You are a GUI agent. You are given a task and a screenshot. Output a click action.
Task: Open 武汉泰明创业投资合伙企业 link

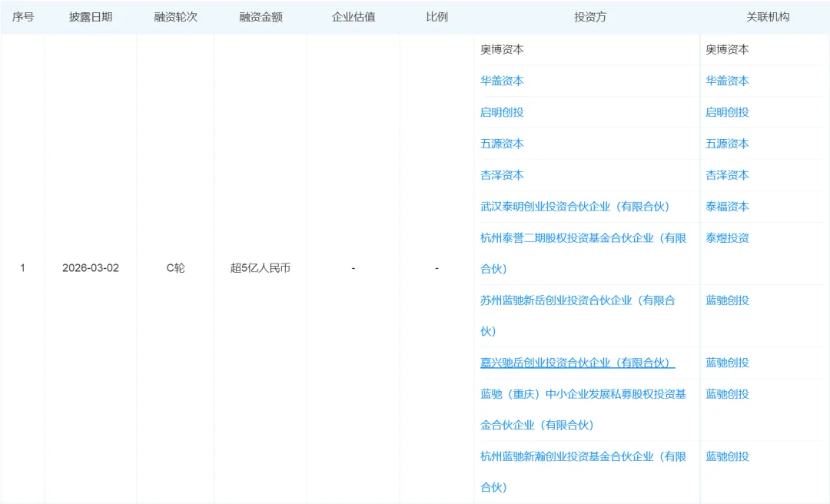[x=576, y=207]
